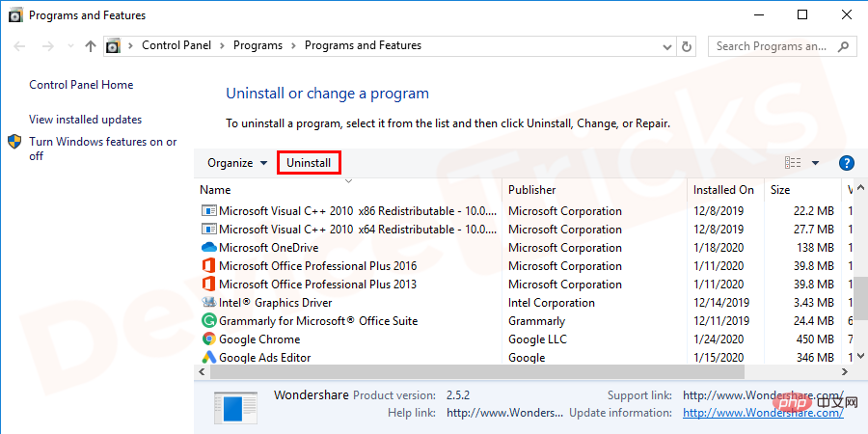The image size is (868, 434).
Task: Select Microsoft Office Professional Plus 2016 entry
Action: pos(317,266)
